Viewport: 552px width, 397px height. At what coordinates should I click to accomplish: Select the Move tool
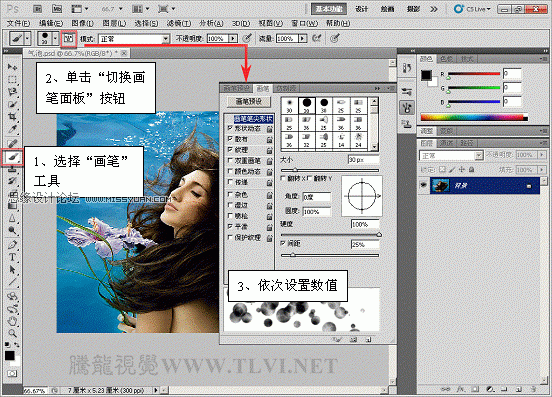(x=12, y=67)
